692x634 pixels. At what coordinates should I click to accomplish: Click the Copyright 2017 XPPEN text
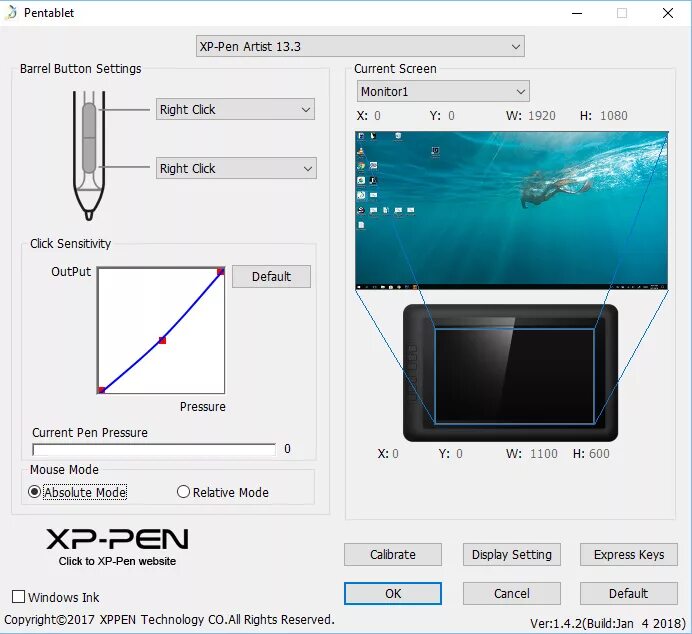[169, 619]
